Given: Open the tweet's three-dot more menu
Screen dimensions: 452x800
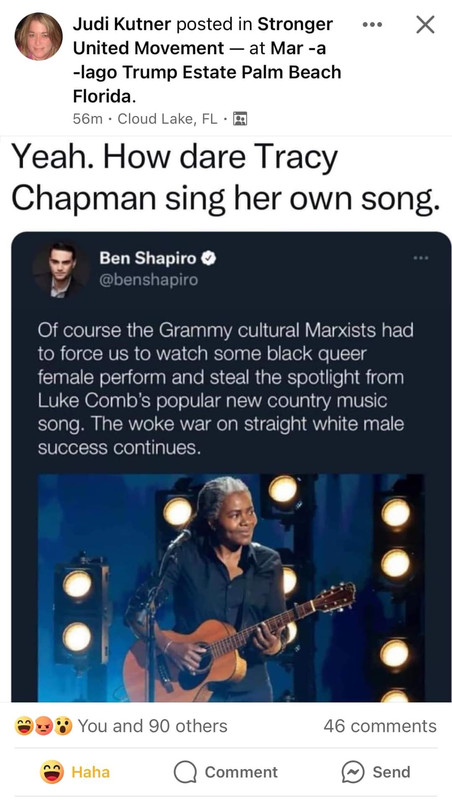Looking at the screenshot, I should (x=421, y=258).
